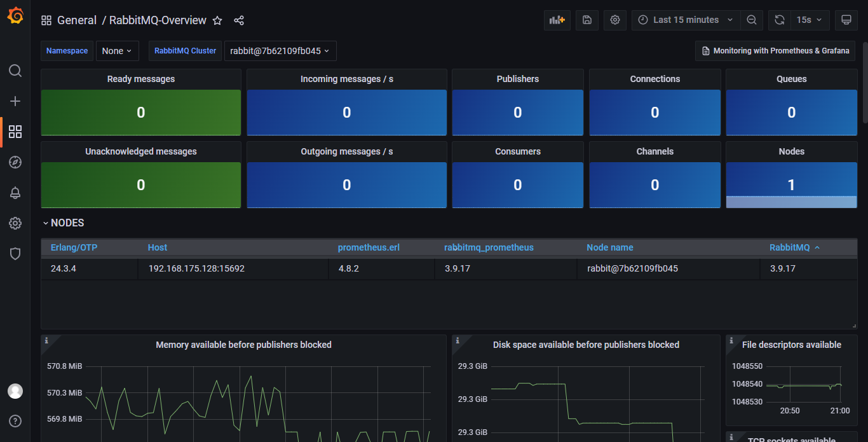Click the RabbitMQ Cluster variable label
Image resolution: width=868 pixels, height=442 pixels.
click(x=186, y=51)
